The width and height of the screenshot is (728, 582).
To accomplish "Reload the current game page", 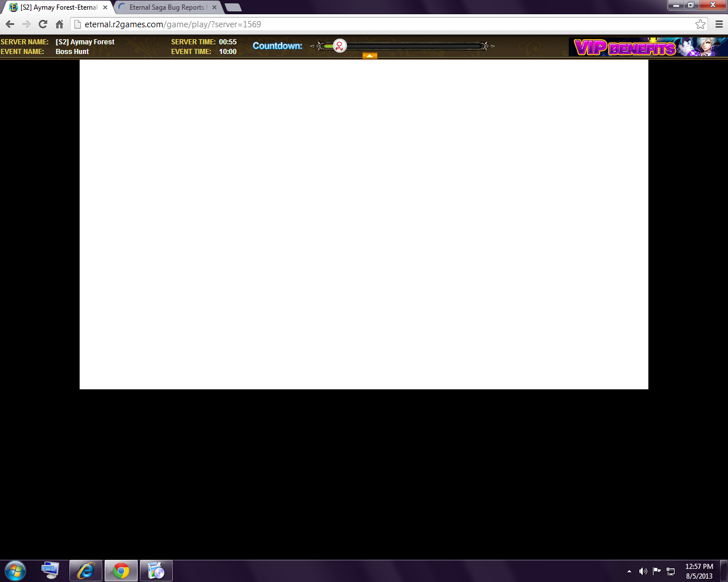I will tap(43, 24).
